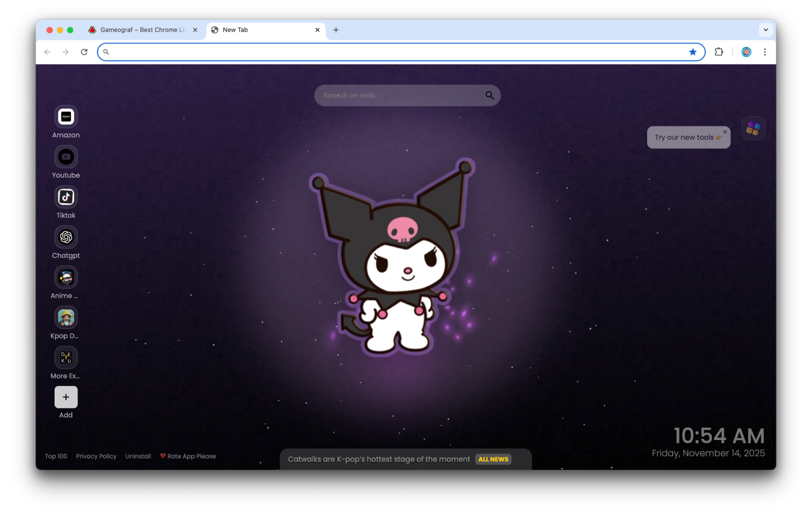
Task: Open the Top 100 link
Action: (x=56, y=456)
